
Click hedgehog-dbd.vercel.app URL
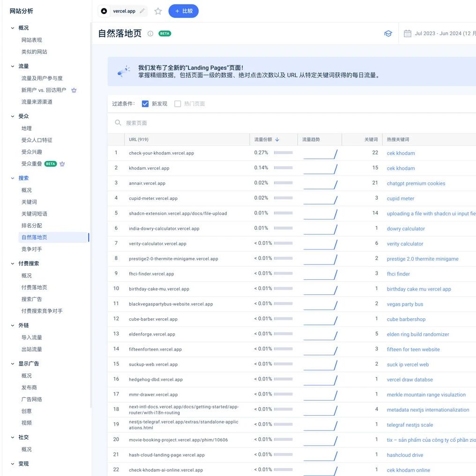tap(156, 380)
